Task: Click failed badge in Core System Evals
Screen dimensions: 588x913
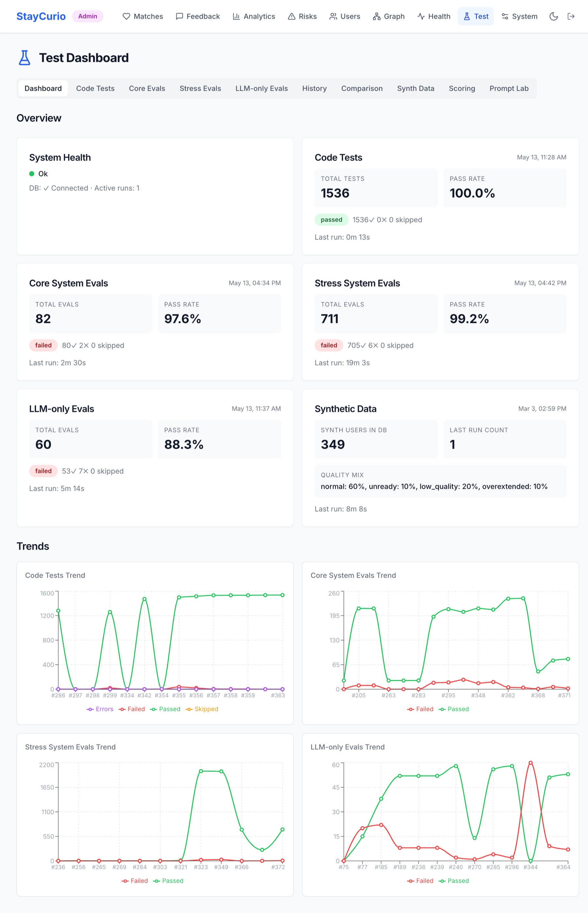Action: (x=43, y=345)
